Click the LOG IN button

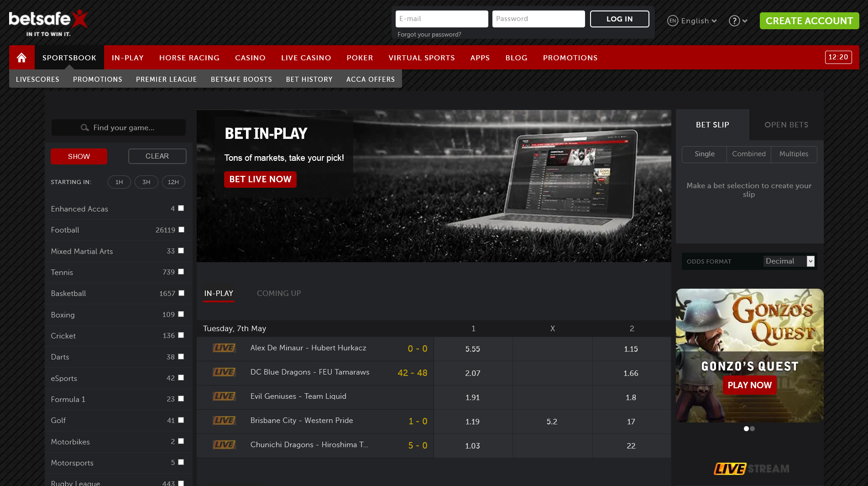[x=619, y=19]
